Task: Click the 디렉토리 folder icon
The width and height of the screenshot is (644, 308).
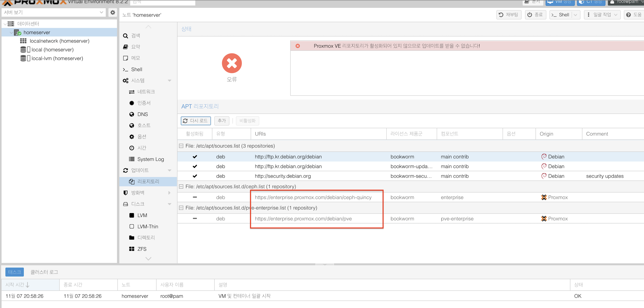Action: (x=132, y=237)
